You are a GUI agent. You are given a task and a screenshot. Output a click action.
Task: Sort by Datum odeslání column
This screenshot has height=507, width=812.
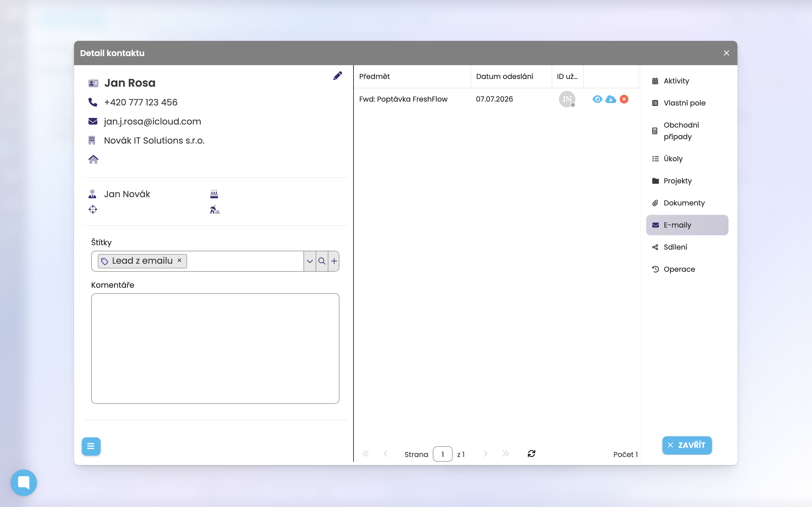click(504, 76)
